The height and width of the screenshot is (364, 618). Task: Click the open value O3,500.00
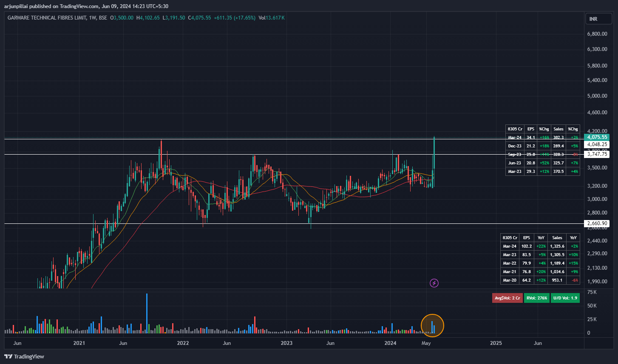pos(122,18)
